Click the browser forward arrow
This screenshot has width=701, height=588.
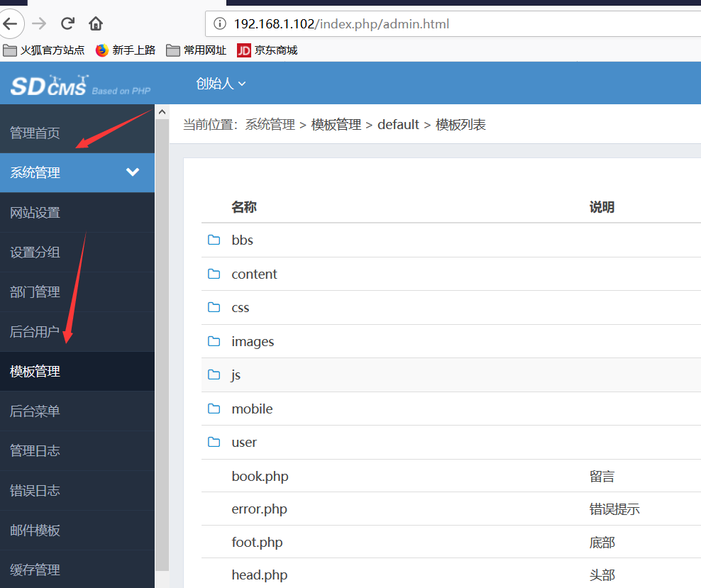pos(39,23)
